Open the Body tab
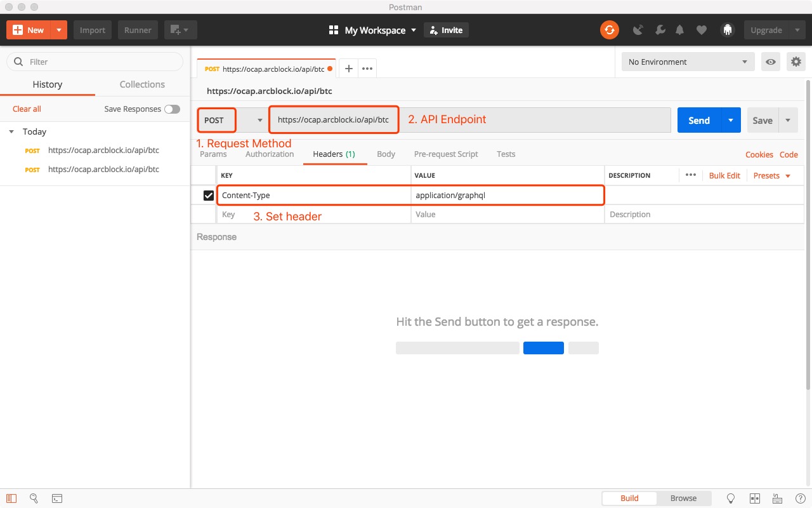Viewport: 812px width, 508px height. [386, 154]
